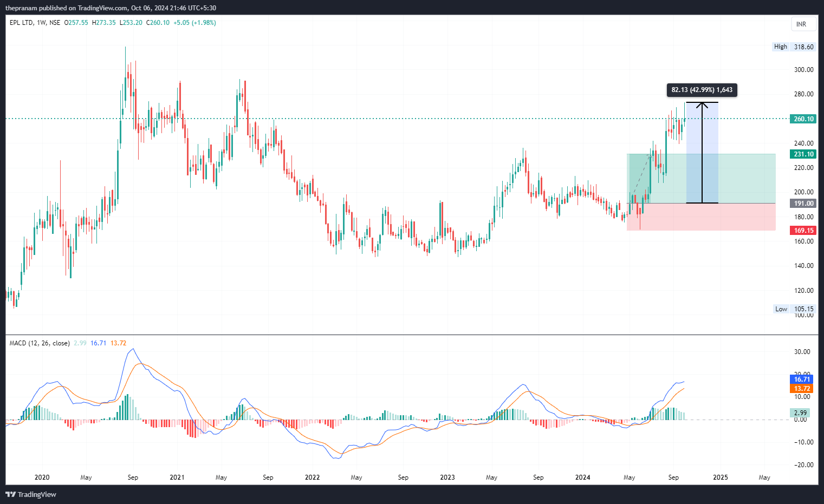Click the blue MACD value 16.71 in legend
Image resolution: width=824 pixels, height=504 pixels.
pos(99,343)
